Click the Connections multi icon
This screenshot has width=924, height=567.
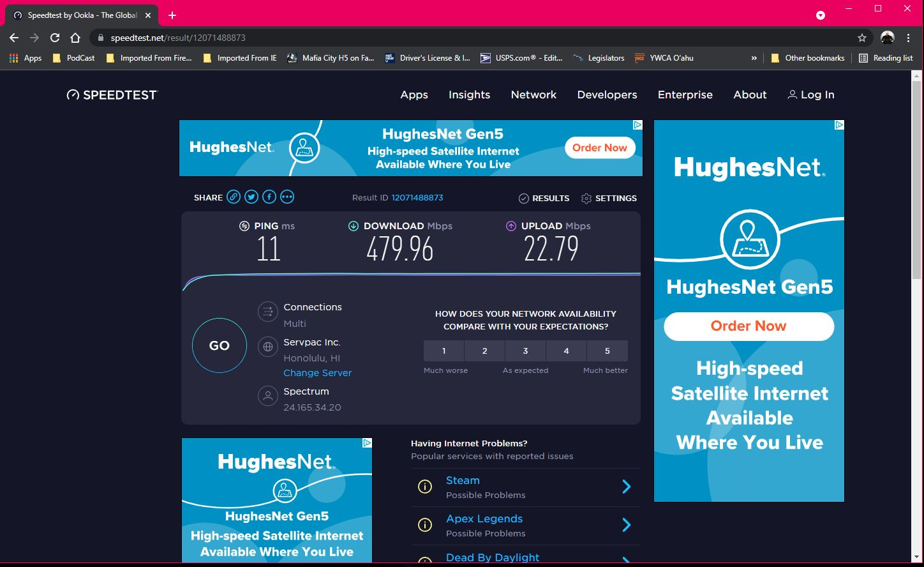[x=268, y=312]
